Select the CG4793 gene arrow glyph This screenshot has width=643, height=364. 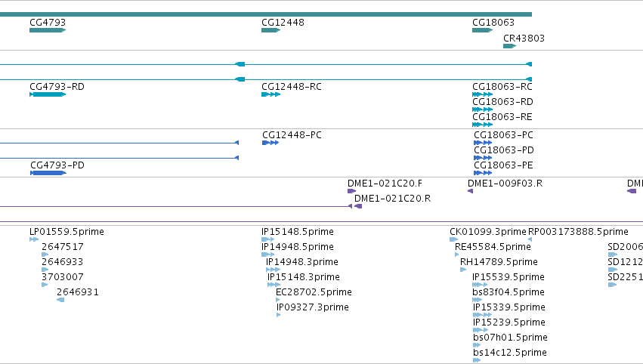(x=48, y=30)
